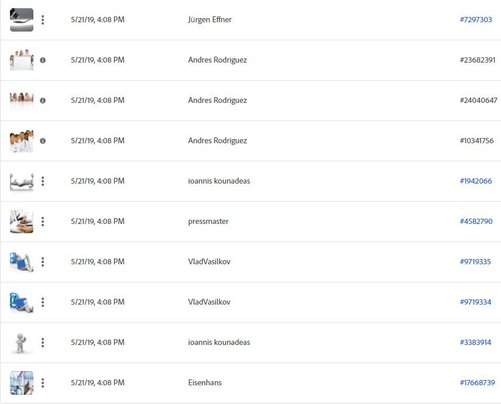Image resolution: width=501 pixels, height=404 pixels.
Task: Select the Jürgen Effner image thumbnail
Action: click(x=22, y=20)
